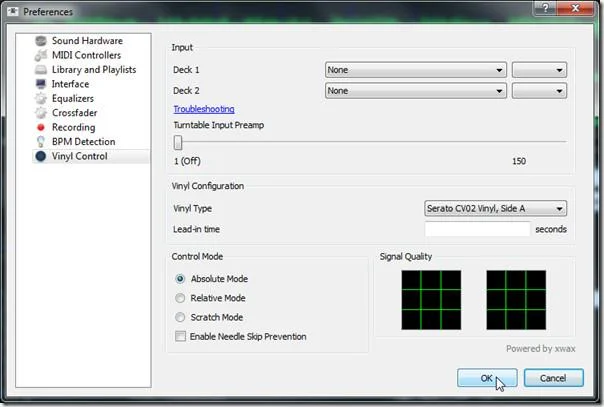
Task: Click the Preferences window title icon
Action: [13, 12]
